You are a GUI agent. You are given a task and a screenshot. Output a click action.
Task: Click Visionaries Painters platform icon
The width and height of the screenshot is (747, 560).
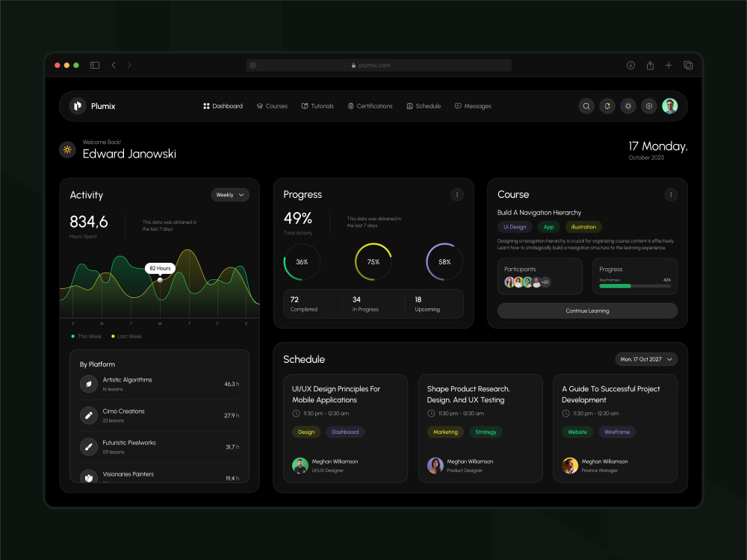(x=89, y=476)
